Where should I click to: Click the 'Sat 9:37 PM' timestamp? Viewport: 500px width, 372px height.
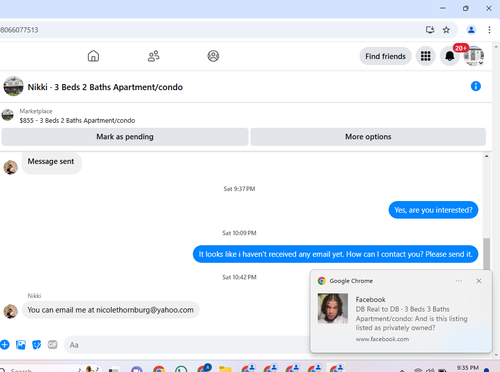239,189
